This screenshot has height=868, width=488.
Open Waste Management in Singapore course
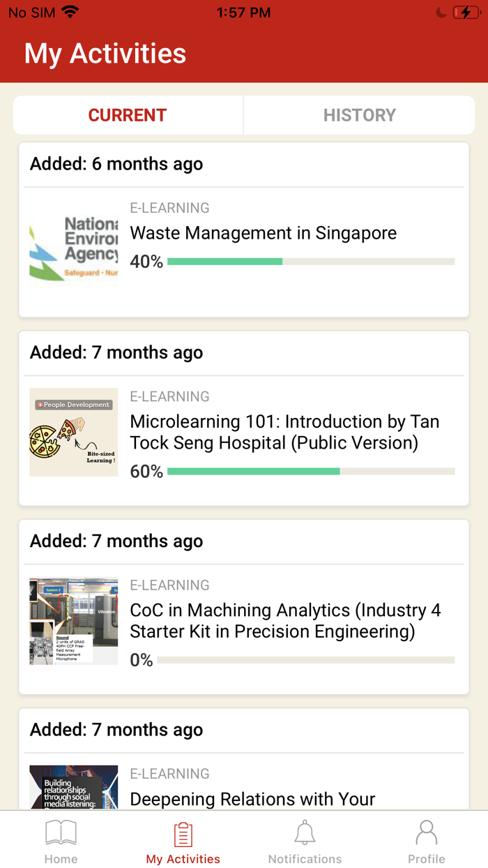(263, 233)
